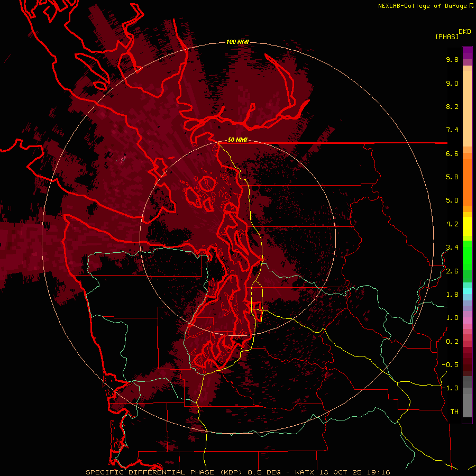Click the cyan color bar segment
476x476 pixels.
pos(467,291)
